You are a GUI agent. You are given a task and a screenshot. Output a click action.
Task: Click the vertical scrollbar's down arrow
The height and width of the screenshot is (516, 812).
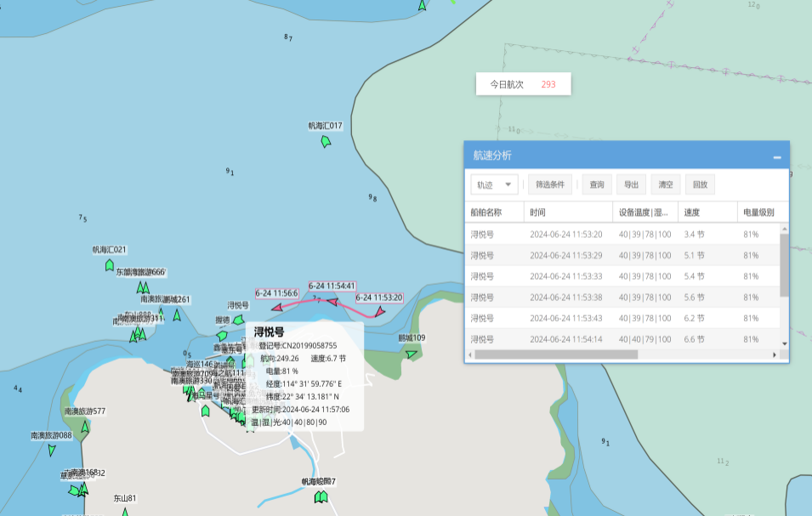784,343
